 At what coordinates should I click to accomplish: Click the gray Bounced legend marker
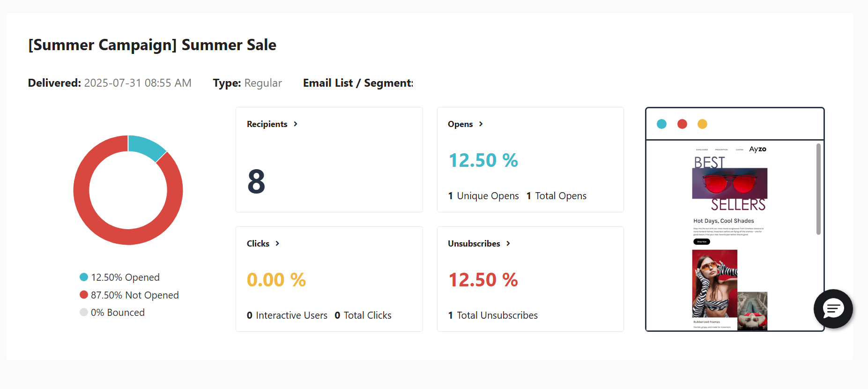click(x=83, y=312)
